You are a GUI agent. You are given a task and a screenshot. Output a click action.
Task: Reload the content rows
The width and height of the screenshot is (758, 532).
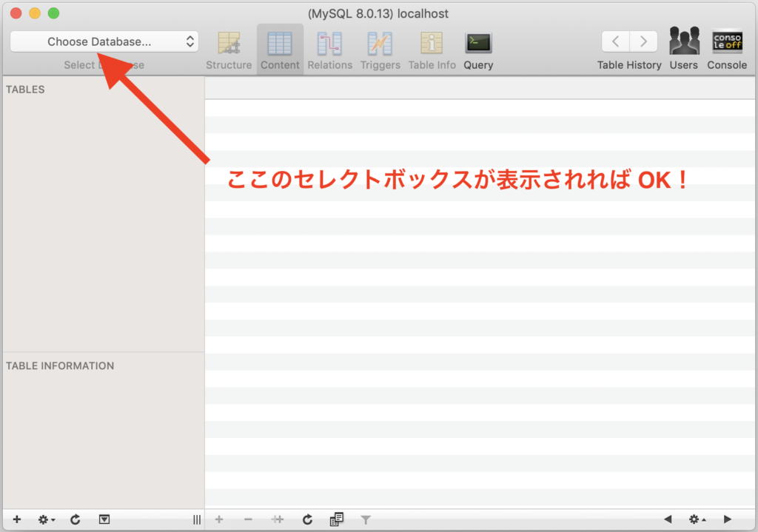coord(307,519)
